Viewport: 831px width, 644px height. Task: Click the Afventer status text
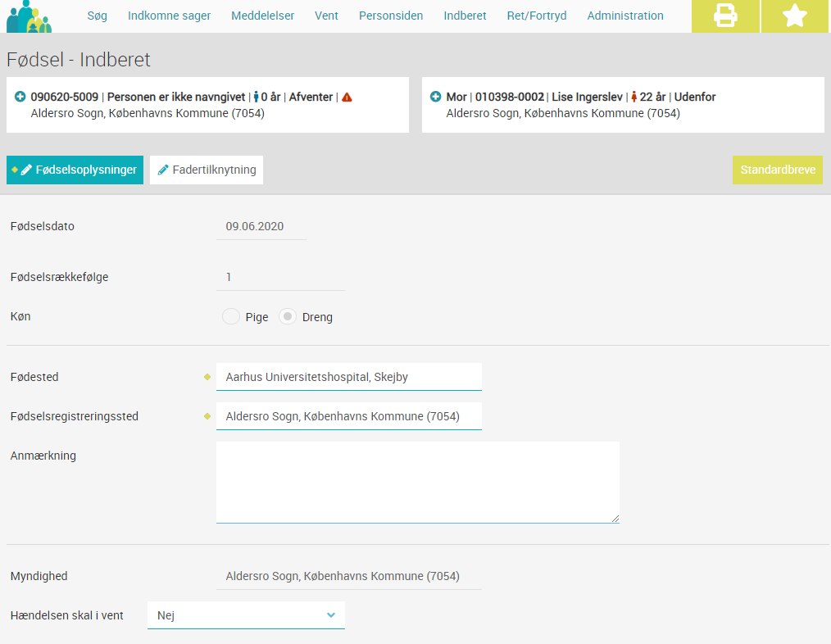point(311,97)
